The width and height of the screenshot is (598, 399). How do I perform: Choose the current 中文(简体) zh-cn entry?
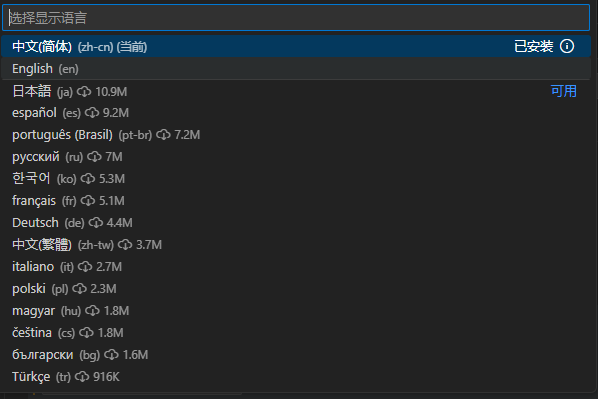(x=296, y=47)
